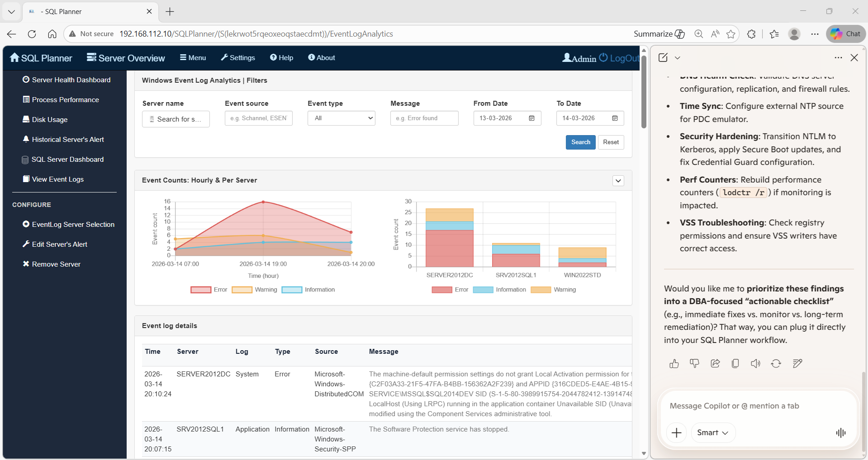868x460 pixels.
Task: Regenerate the Copilot response
Action: point(776,363)
